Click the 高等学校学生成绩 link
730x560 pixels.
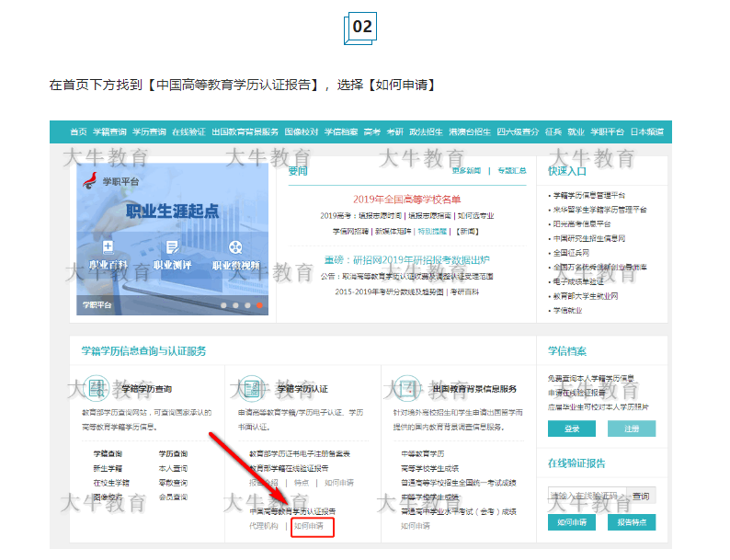pyautogui.click(x=429, y=468)
